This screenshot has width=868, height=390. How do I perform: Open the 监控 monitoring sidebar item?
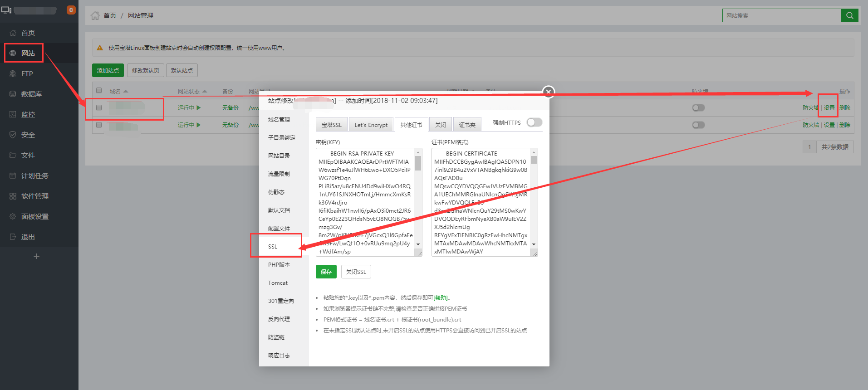pos(28,114)
